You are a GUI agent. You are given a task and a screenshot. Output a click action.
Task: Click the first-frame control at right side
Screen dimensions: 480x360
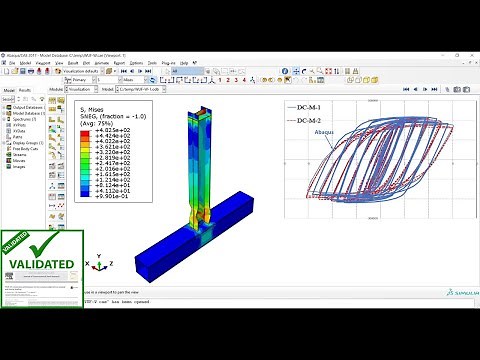click(406, 89)
